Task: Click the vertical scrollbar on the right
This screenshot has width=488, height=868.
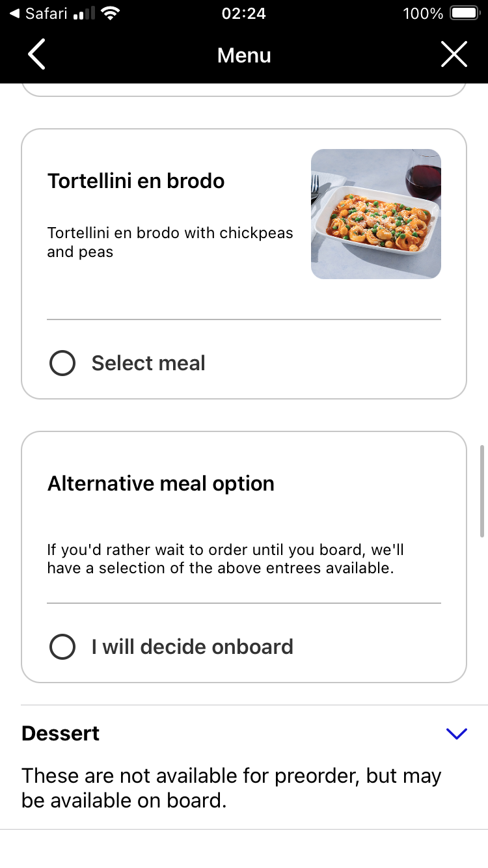Action: coord(482,491)
